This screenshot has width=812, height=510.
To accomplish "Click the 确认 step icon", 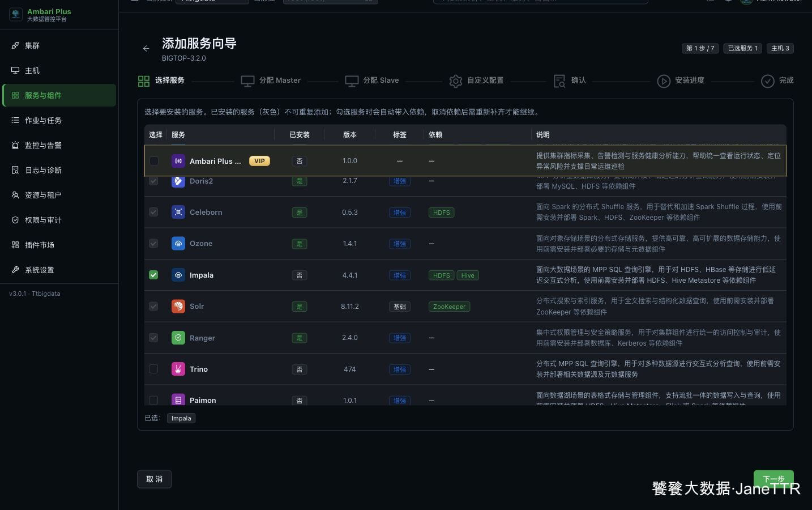I will [559, 81].
